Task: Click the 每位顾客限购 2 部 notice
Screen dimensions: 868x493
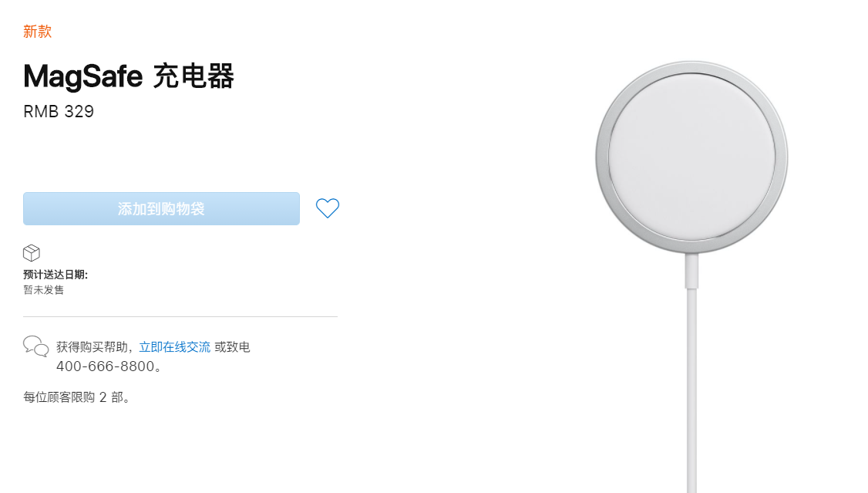Action: [77, 397]
